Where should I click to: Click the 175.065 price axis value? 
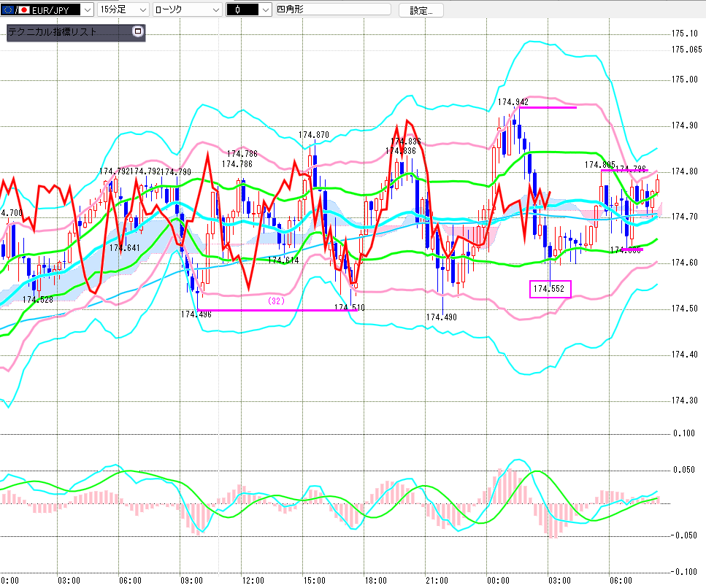(x=686, y=50)
